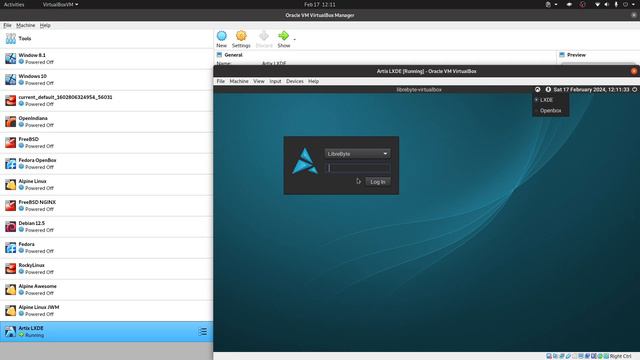The image size is (640, 360).
Task: Click the network icon in GNOME top bar
Action: tap(597, 4)
